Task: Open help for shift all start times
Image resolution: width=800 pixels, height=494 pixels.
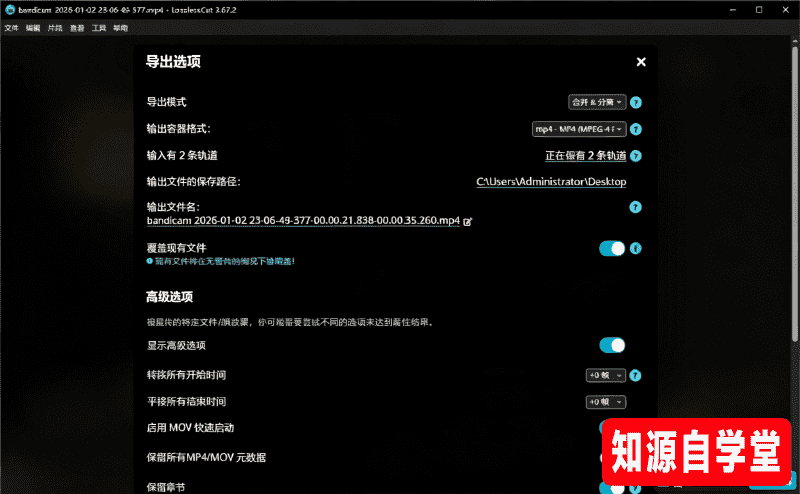Action: coord(635,376)
